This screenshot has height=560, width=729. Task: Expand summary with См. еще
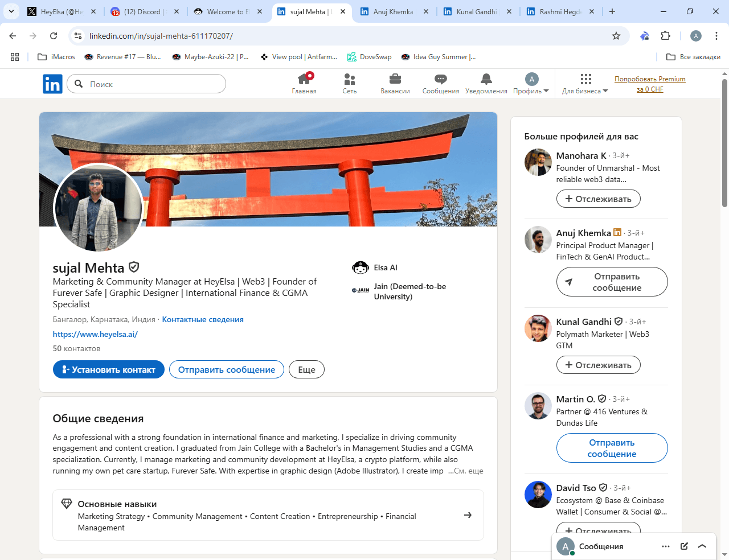tap(468, 471)
